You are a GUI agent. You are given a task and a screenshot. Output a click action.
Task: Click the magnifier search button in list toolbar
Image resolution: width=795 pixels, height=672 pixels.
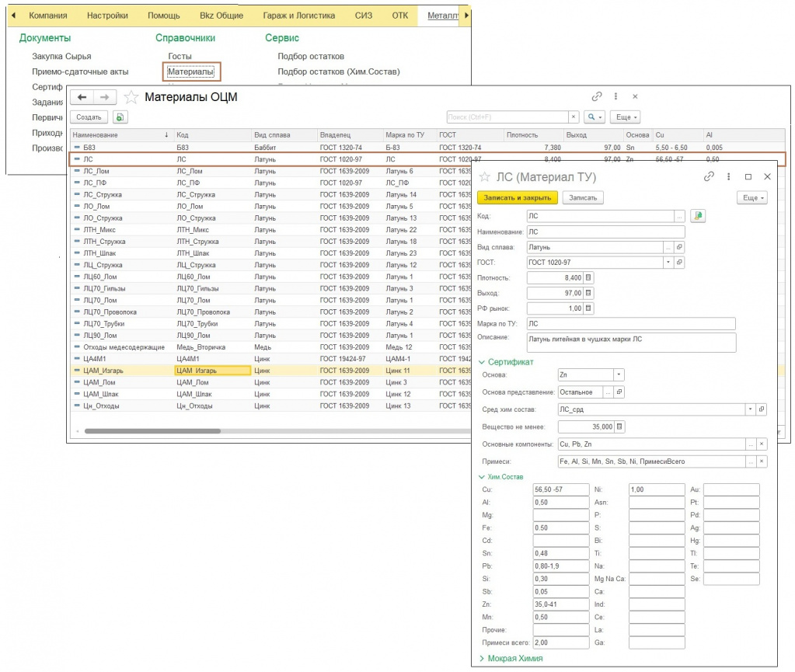click(x=595, y=117)
